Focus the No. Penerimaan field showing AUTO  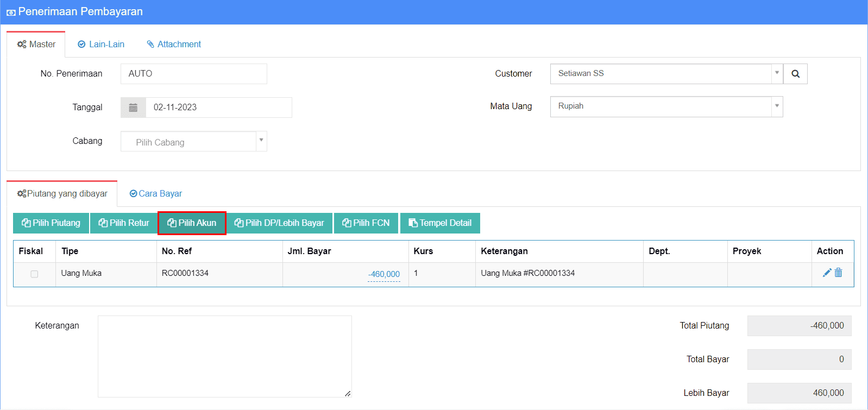[194, 74]
